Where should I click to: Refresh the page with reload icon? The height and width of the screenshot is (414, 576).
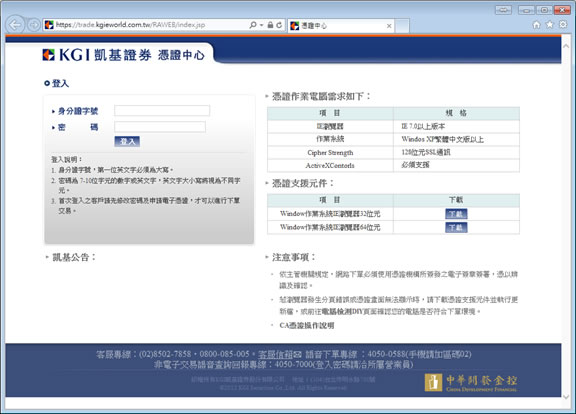(x=279, y=25)
